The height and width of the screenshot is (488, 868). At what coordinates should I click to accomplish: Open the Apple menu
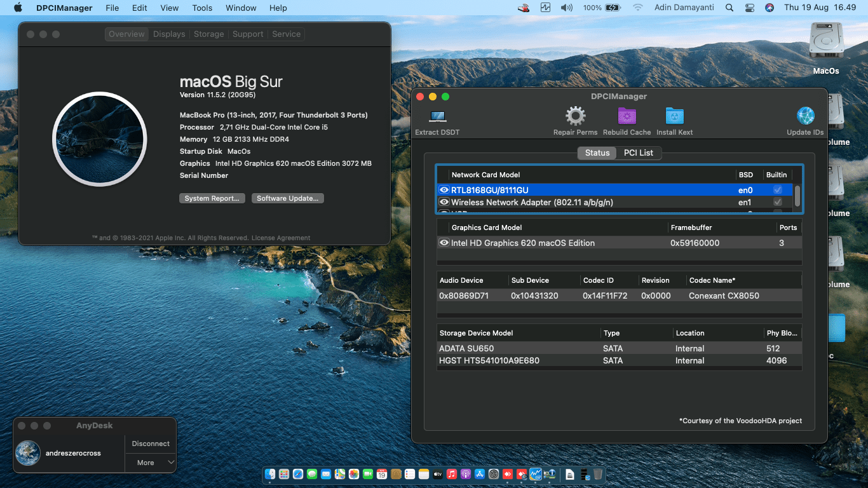pyautogui.click(x=18, y=8)
